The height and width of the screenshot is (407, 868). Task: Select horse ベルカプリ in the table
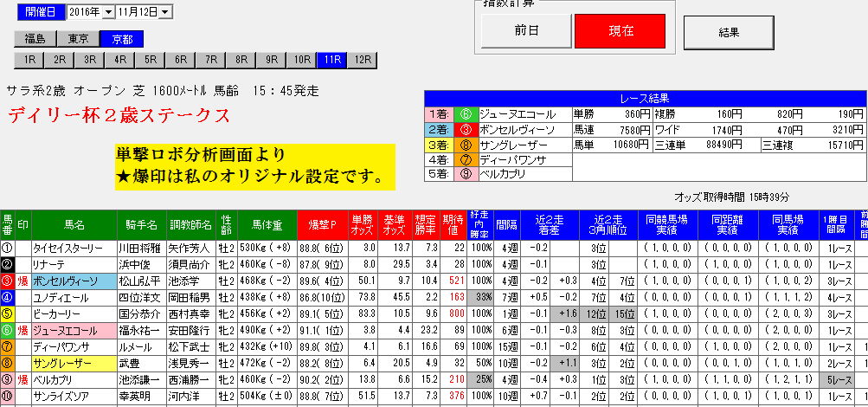point(74,380)
